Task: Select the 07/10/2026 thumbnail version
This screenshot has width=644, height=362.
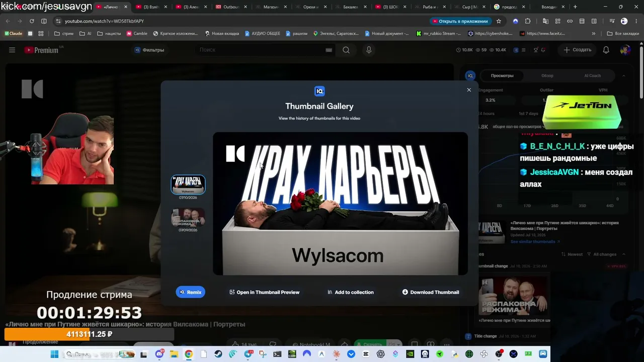Action: (188, 185)
